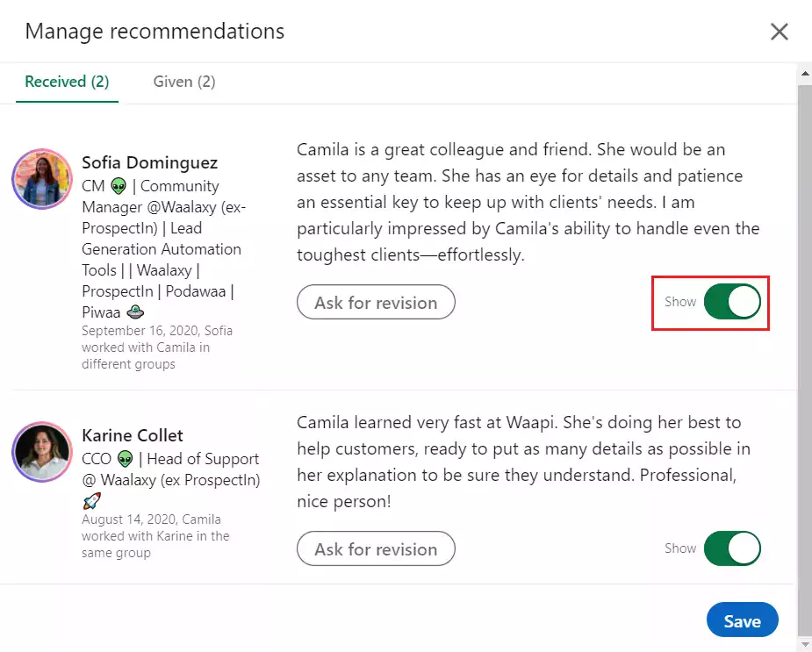This screenshot has height=652, width=812.
Task: Toggle Show switch for Karine's recommendation
Action: (x=732, y=548)
